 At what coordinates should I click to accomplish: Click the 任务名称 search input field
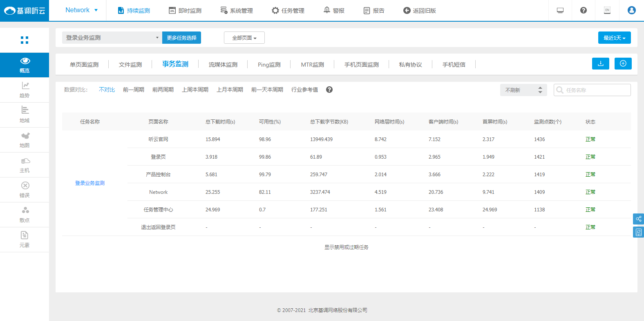tap(592, 90)
